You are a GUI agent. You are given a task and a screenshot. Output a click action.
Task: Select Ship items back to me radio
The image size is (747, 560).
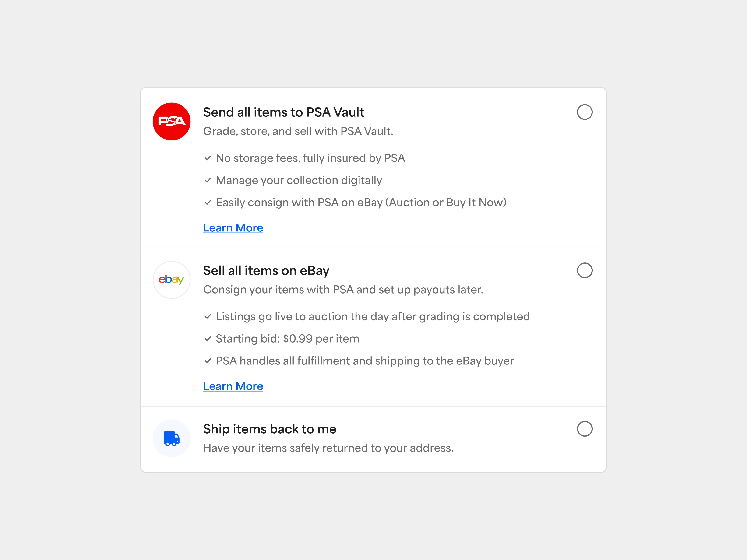(585, 429)
